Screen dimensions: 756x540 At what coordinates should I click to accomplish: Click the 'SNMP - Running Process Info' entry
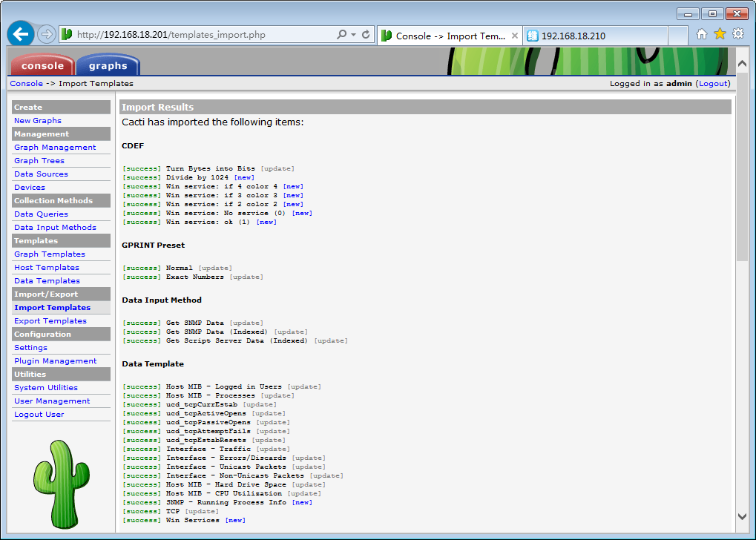click(226, 502)
